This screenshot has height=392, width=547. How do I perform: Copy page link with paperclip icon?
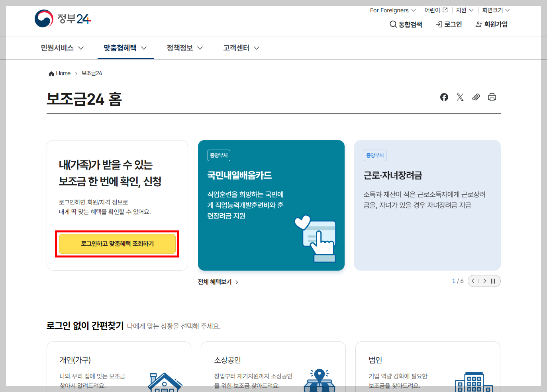tap(476, 97)
